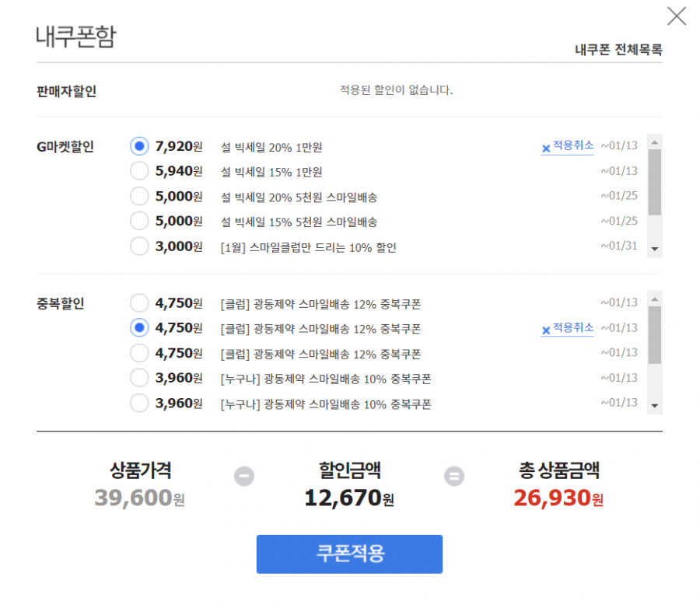This screenshot has height=608, width=700.
Task: Click the 중복할인 list scroll-down arrow
Action: 655,406
